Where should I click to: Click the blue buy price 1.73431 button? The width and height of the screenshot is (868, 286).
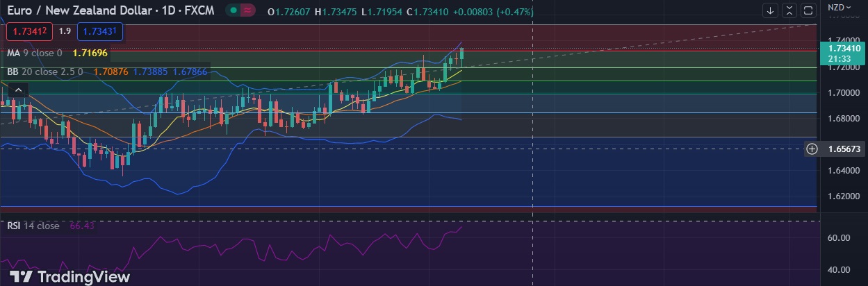(101, 31)
